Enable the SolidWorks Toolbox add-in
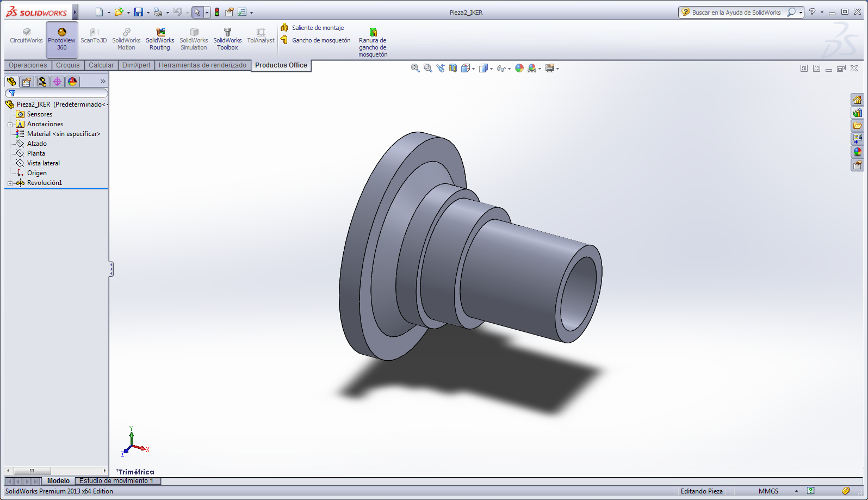The width and height of the screenshot is (868, 500). point(227,39)
